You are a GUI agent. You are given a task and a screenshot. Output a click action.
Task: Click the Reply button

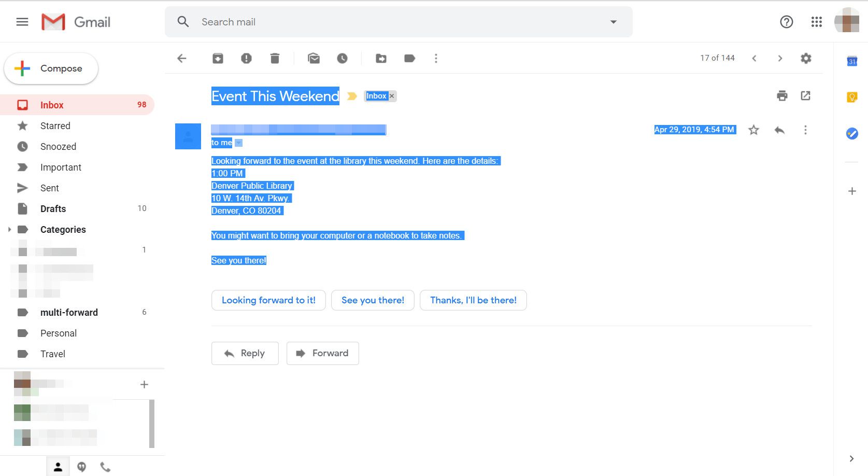coord(245,353)
